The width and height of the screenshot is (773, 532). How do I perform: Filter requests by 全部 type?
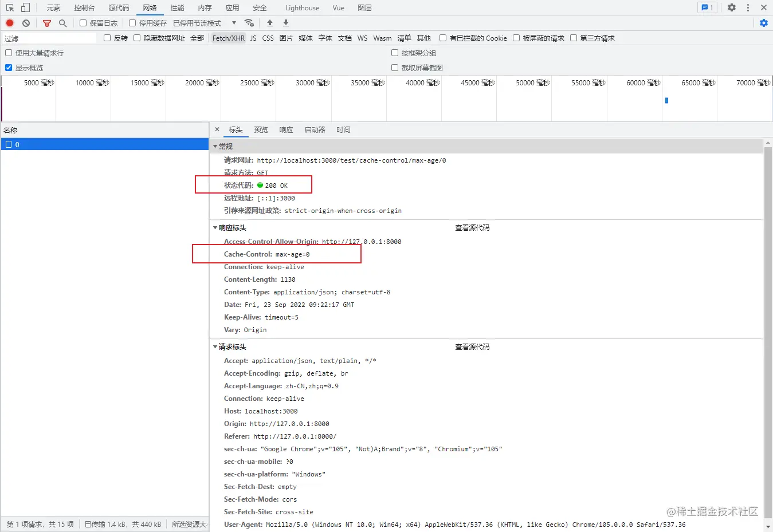click(x=197, y=38)
